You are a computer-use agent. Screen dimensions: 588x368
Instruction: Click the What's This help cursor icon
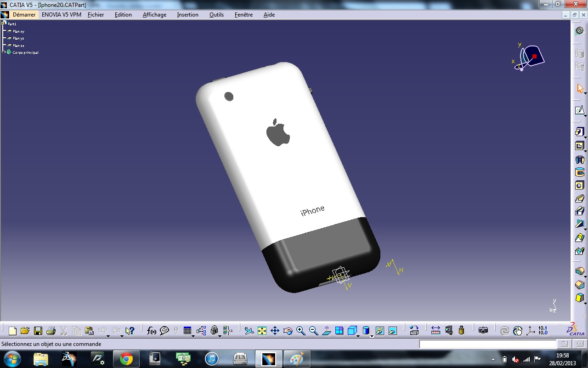click(x=130, y=331)
